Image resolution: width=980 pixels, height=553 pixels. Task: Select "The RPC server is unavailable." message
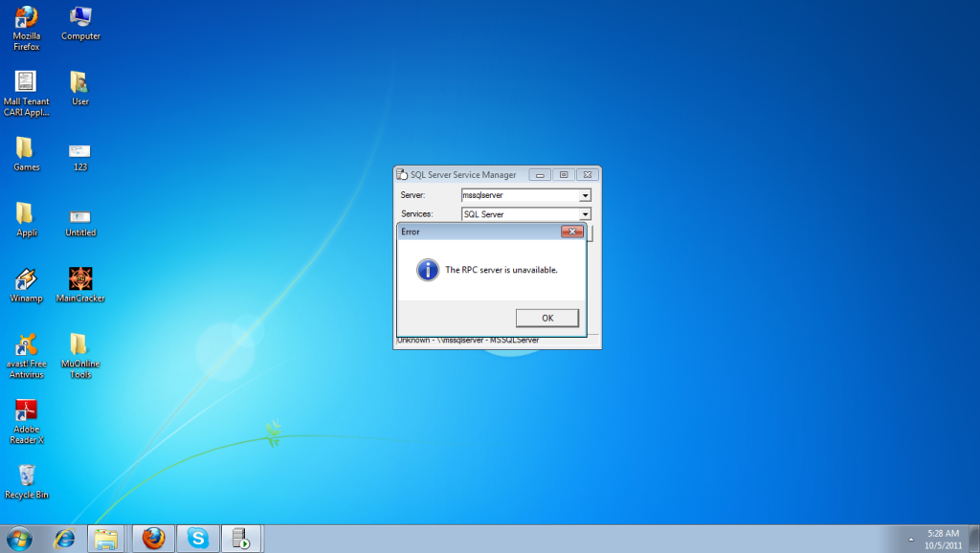tap(501, 270)
